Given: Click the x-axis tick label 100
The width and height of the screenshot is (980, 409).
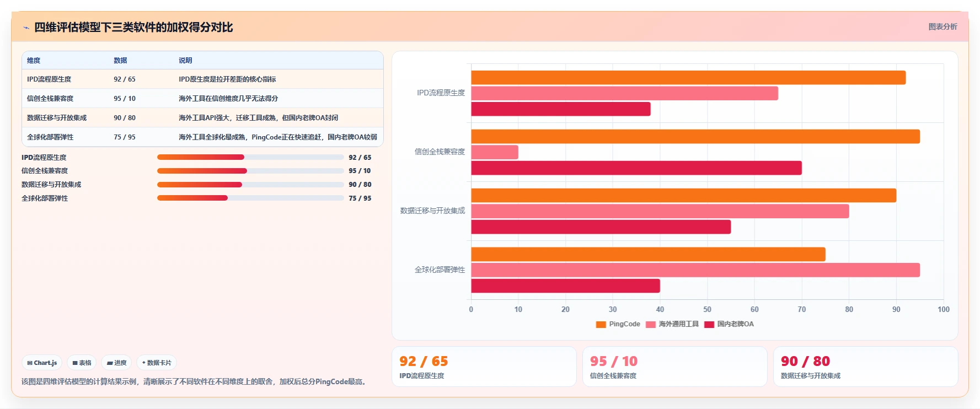Looking at the screenshot, I should 944,309.
